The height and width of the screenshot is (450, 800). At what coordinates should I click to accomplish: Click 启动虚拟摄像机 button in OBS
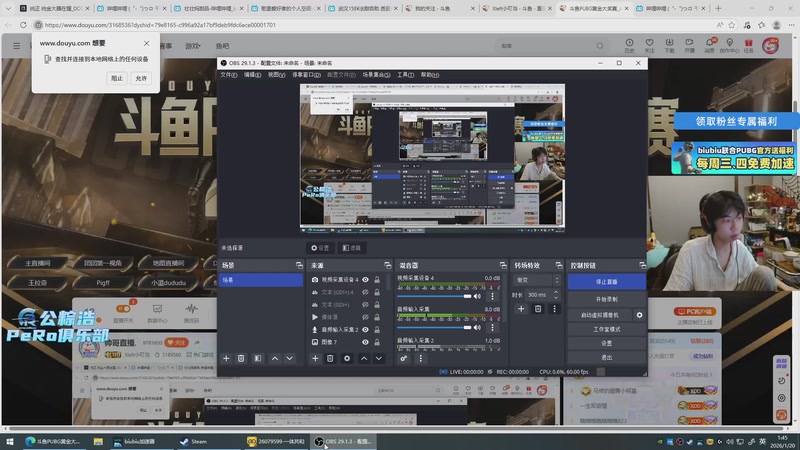(x=600, y=315)
